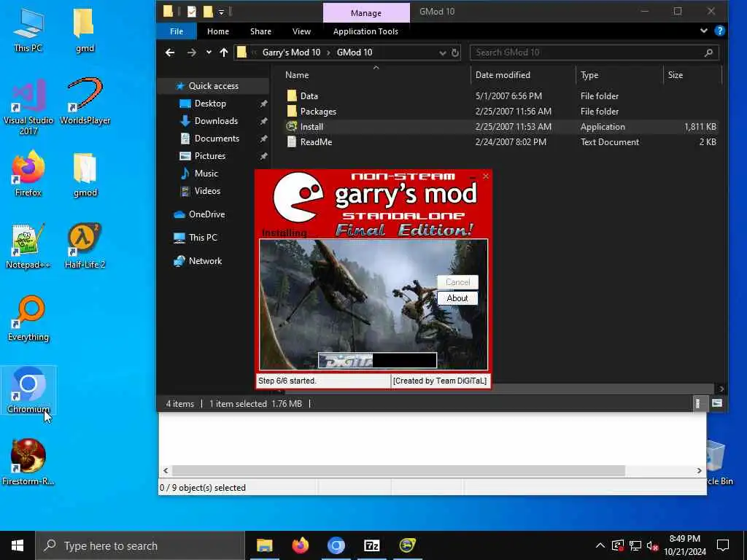Click in Search GMod 10 field

(x=589, y=52)
